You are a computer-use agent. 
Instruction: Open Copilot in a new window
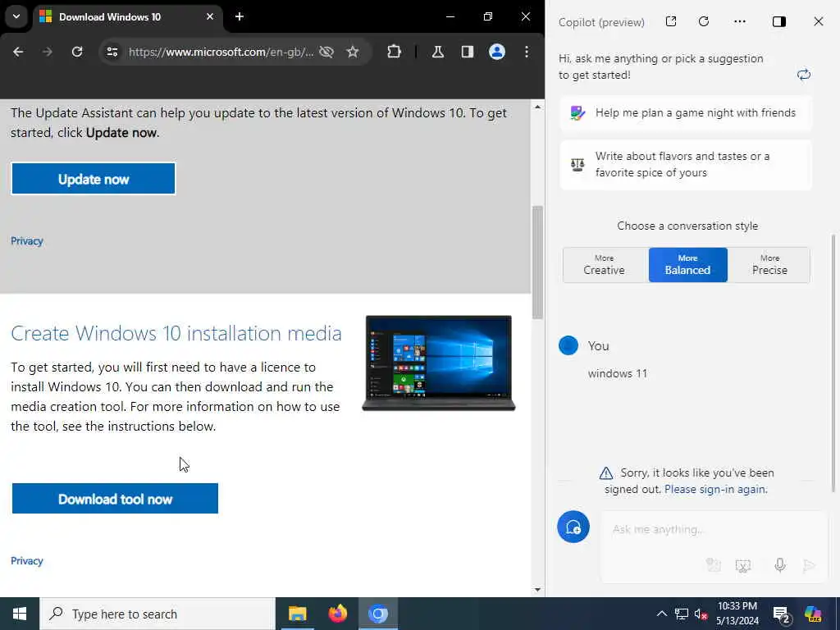click(671, 21)
